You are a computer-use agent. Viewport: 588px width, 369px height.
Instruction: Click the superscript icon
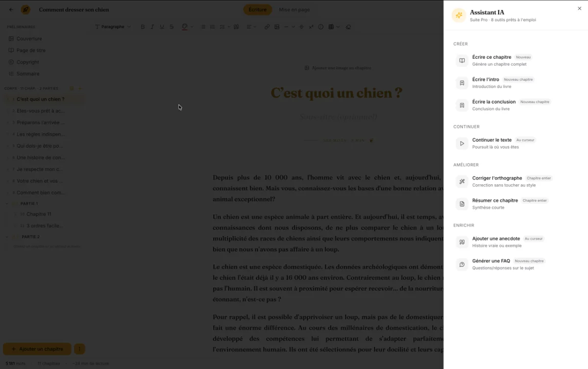coord(311,27)
